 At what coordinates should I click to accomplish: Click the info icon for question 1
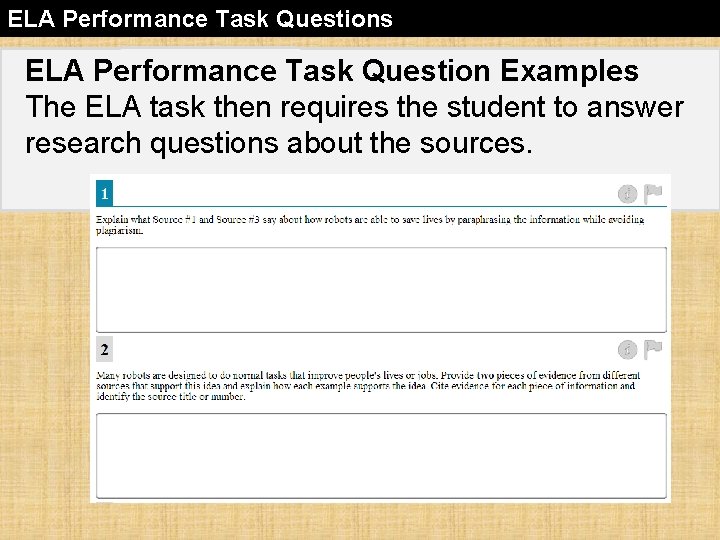pos(627,194)
